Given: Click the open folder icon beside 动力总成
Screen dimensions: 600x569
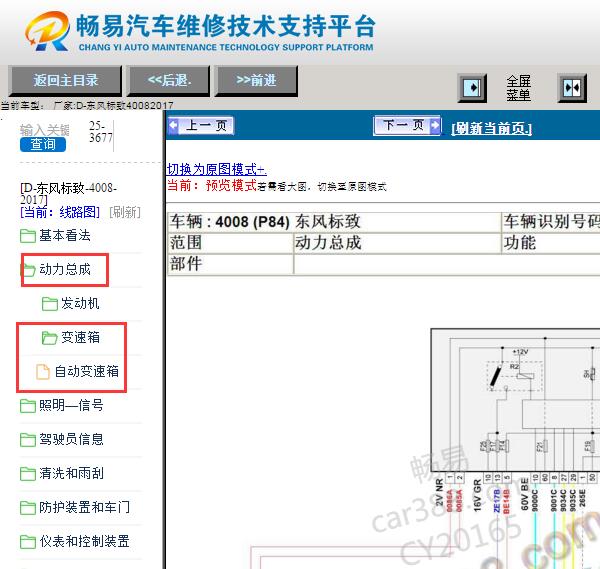Looking at the screenshot, I should tap(28, 270).
